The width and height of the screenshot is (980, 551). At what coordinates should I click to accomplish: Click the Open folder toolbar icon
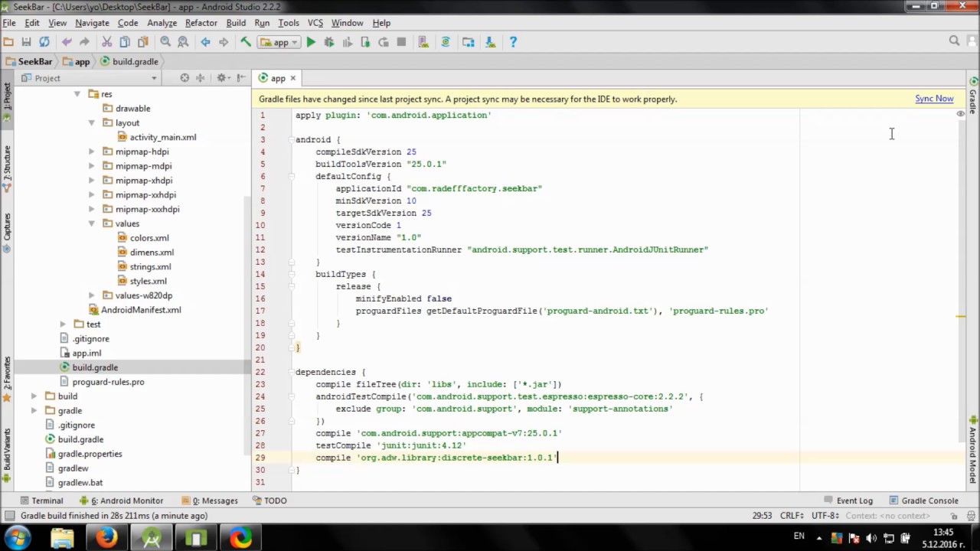pos(8,42)
